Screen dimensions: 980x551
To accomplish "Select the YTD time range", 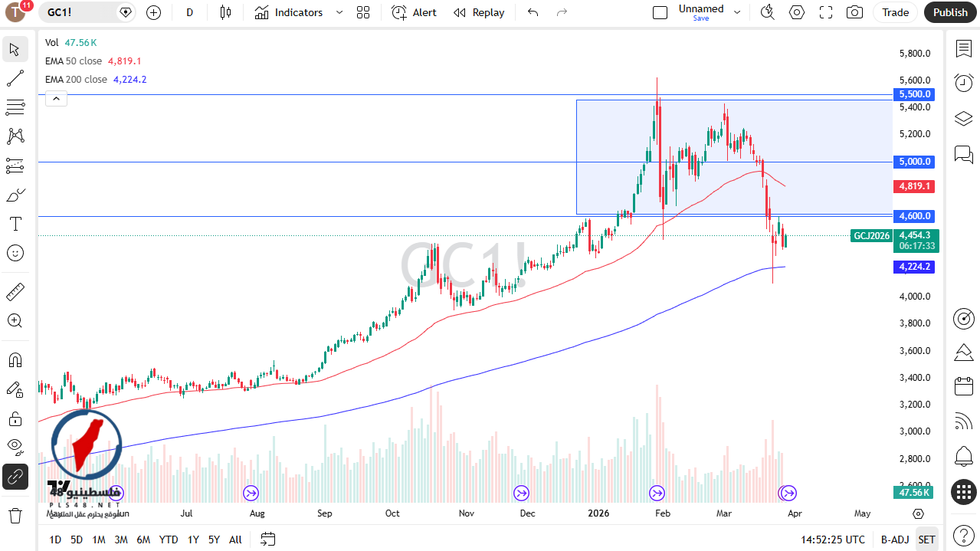I will pyautogui.click(x=169, y=540).
